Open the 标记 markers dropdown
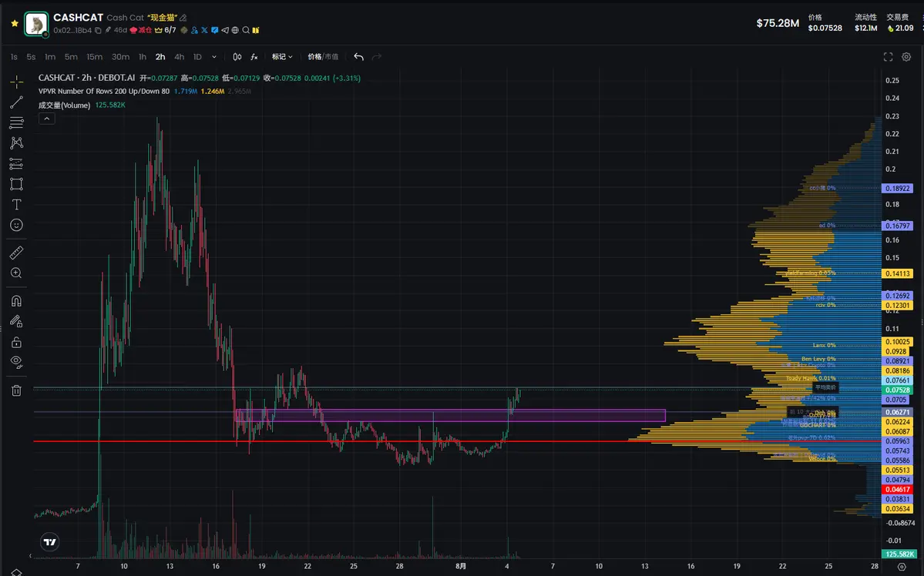The image size is (924, 576). pyautogui.click(x=282, y=56)
